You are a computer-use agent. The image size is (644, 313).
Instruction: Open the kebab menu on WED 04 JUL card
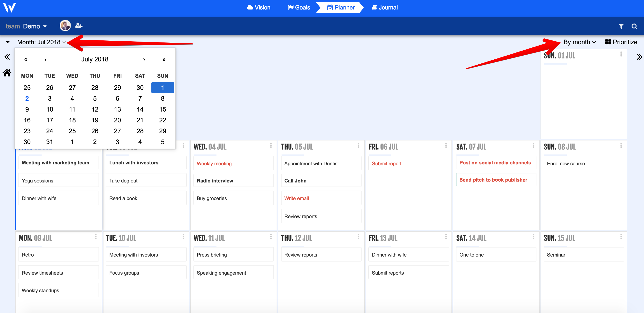pos(271,145)
